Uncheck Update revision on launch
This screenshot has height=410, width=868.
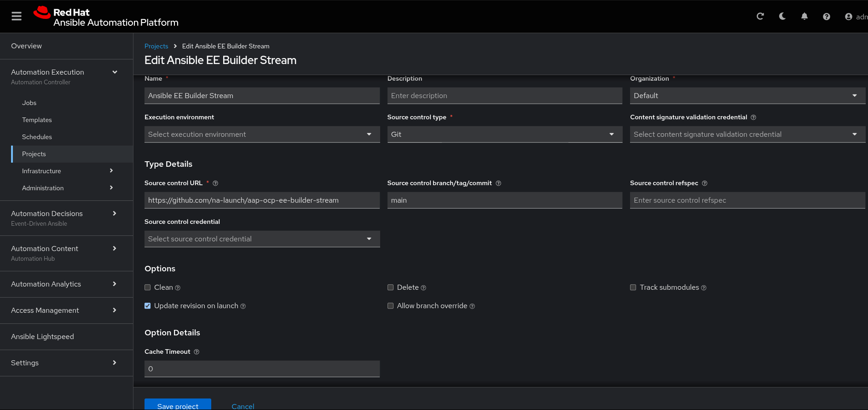click(x=148, y=306)
